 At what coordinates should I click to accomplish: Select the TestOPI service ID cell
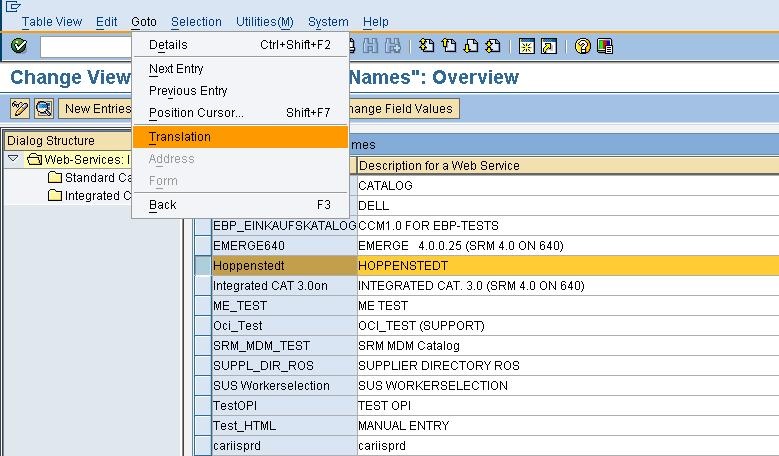tap(284, 405)
